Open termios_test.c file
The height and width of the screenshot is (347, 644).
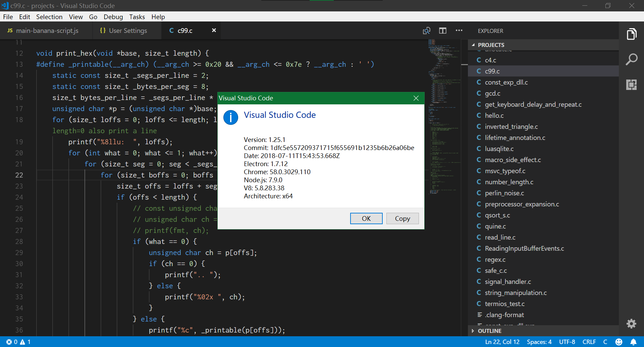point(543,304)
